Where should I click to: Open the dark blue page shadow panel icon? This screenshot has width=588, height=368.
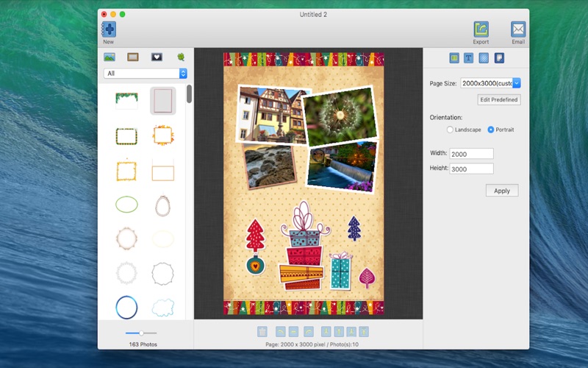(499, 58)
